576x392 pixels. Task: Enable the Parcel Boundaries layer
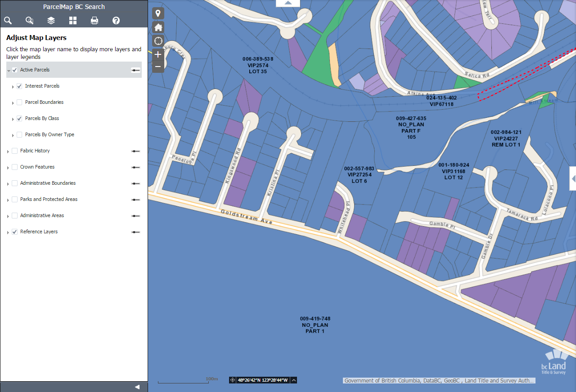tap(19, 102)
